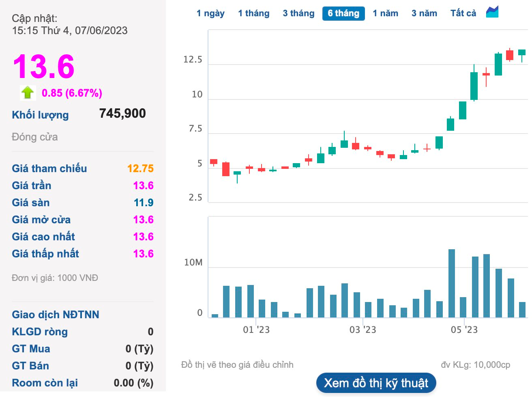The height and width of the screenshot is (397, 532).
Task: Select the active 6 tháng tab
Action: point(343,13)
